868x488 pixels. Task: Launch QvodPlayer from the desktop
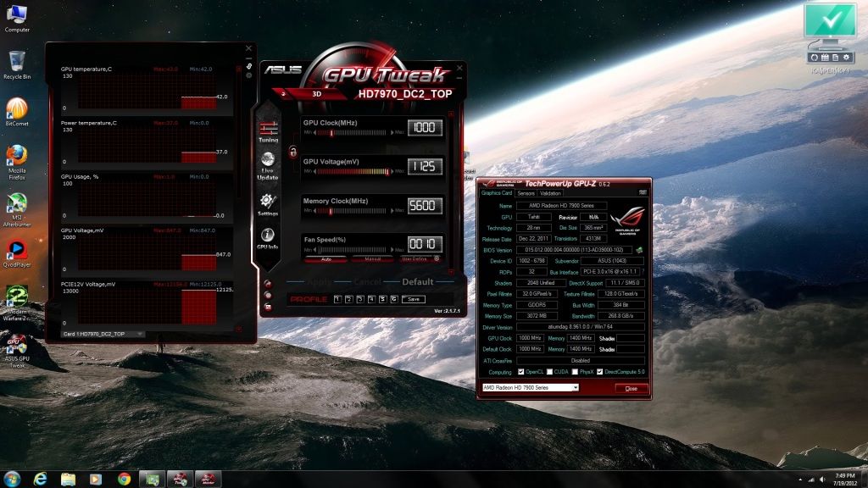[17, 254]
